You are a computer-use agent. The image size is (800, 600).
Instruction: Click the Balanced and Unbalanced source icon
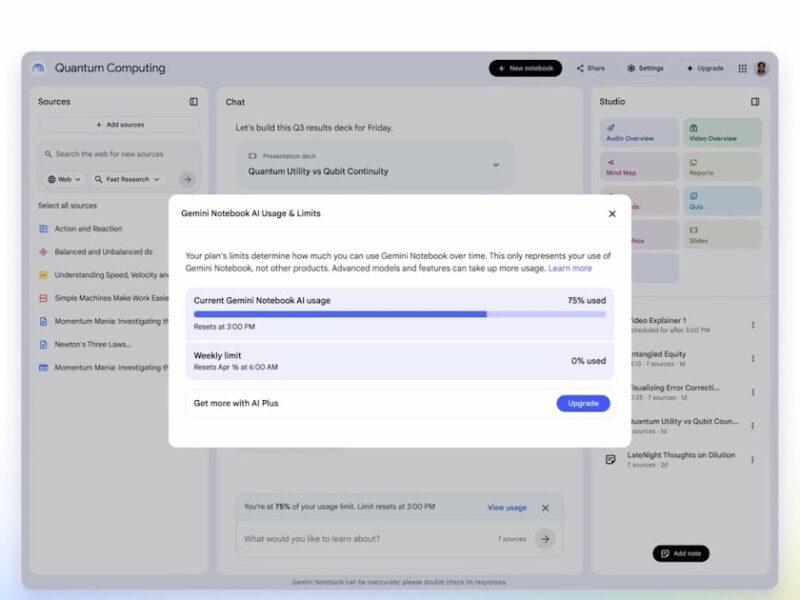(43, 252)
